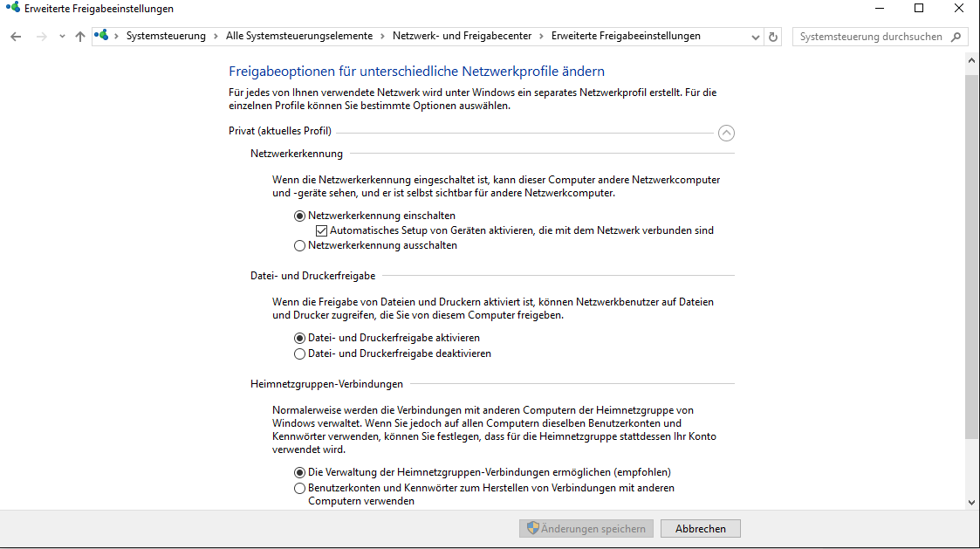Open the address bar history dropdown

click(756, 37)
